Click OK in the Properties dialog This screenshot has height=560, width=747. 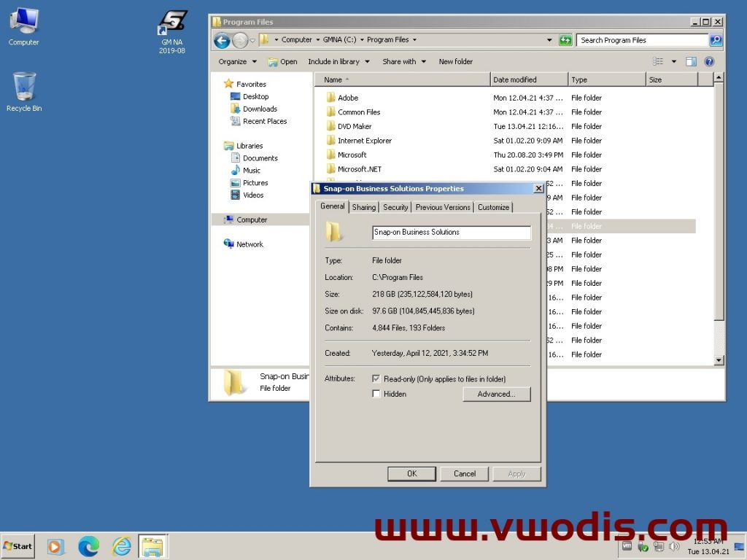pos(411,474)
